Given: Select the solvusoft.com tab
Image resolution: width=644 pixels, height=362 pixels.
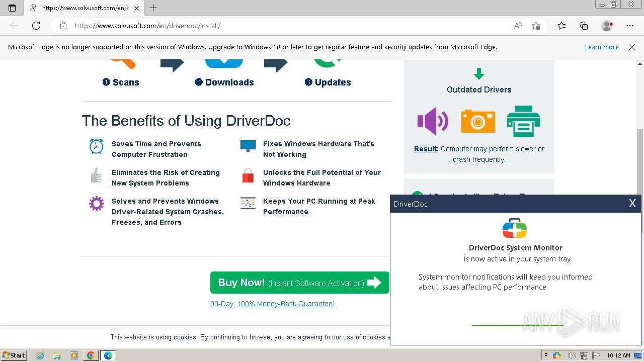Looking at the screenshot, I should pyautogui.click(x=85, y=8).
